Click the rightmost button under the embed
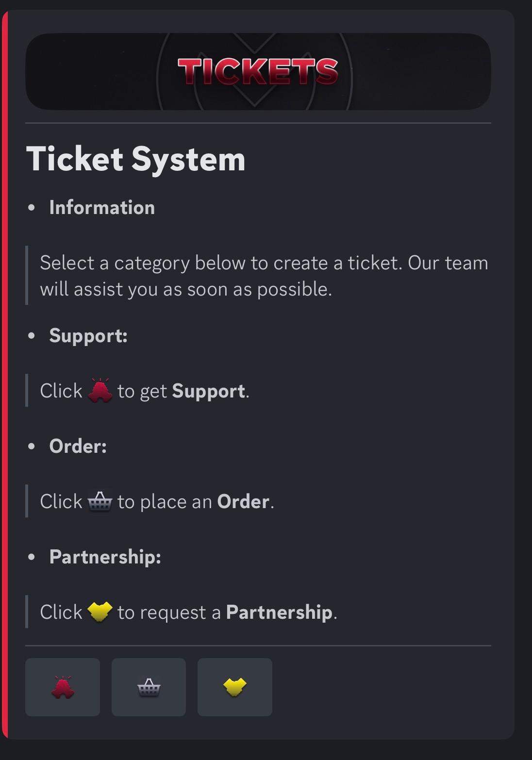The image size is (532, 760). (x=234, y=687)
